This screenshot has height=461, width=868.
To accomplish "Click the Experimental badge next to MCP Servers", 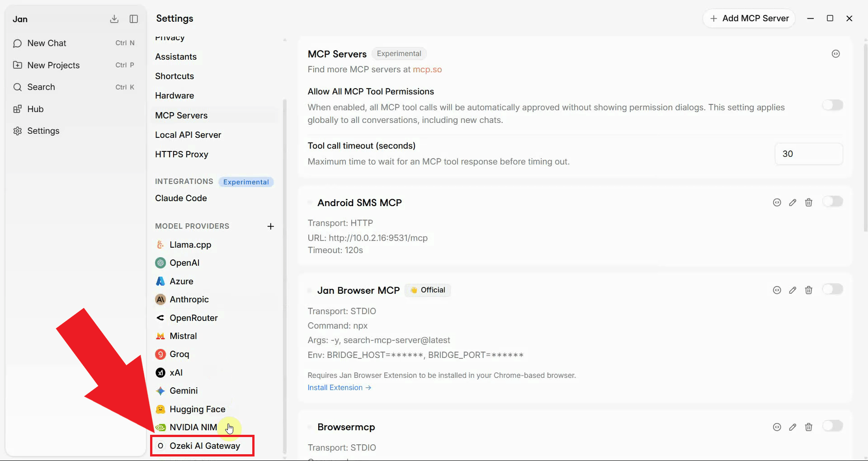I will click(x=399, y=54).
